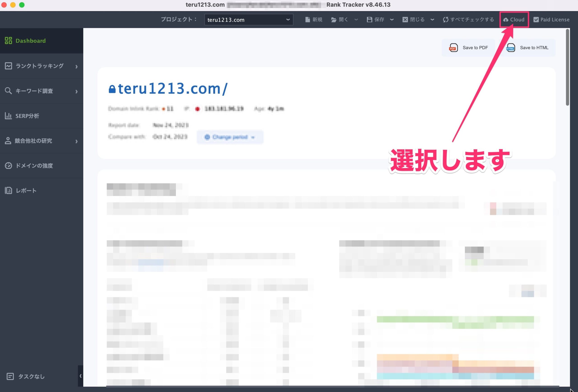
Task: Open the teru1213.com/ site link
Action: click(x=172, y=89)
